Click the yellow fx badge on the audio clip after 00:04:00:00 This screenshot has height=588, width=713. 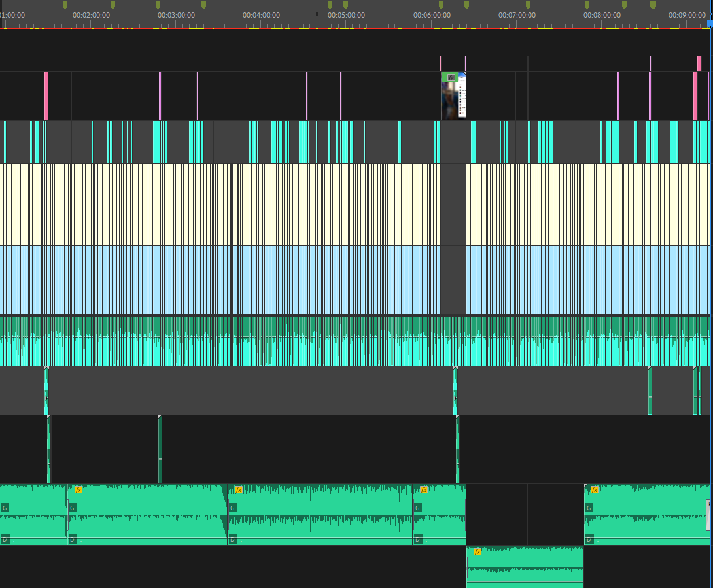(237, 489)
